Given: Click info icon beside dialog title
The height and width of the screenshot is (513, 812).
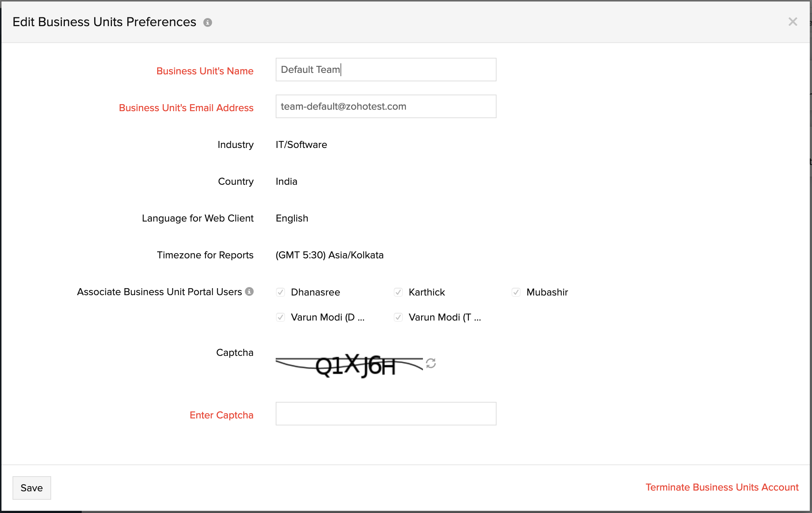Looking at the screenshot, I should pyautogui.click(x=208, y=22).
